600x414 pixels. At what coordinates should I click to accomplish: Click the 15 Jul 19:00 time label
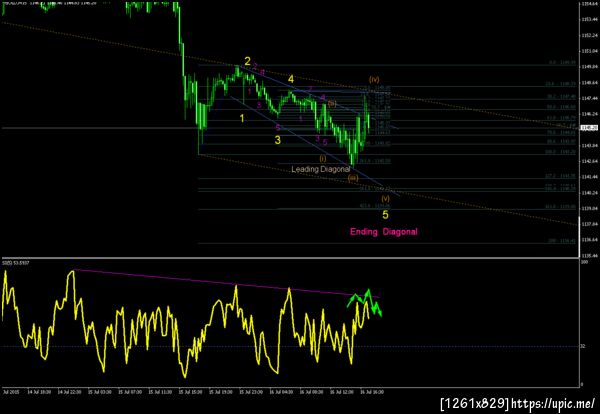point(221,392)
